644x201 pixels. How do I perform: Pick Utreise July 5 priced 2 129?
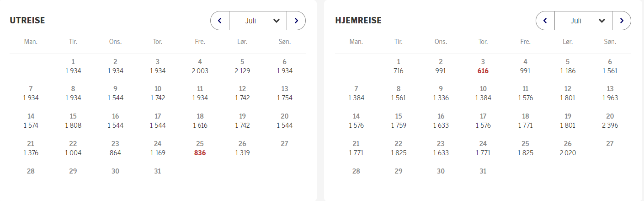[x=242, y=66]
